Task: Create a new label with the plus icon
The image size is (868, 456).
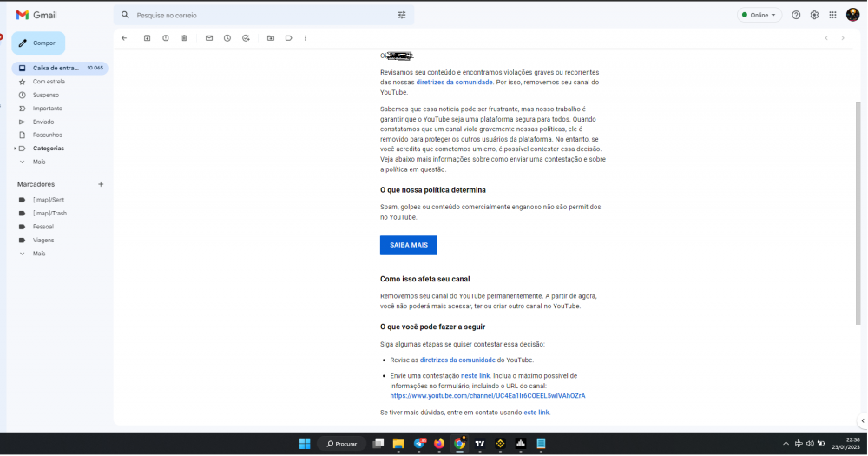Action: 101,184
